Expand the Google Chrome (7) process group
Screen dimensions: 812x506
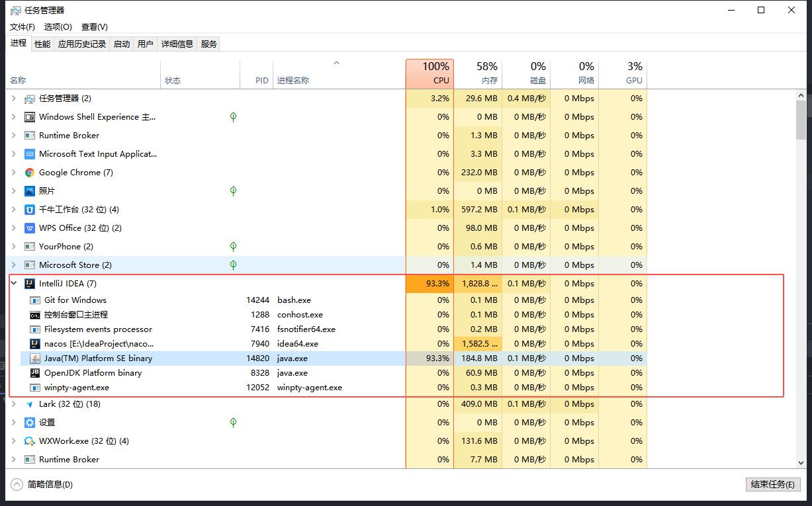[x=14, y=173]
